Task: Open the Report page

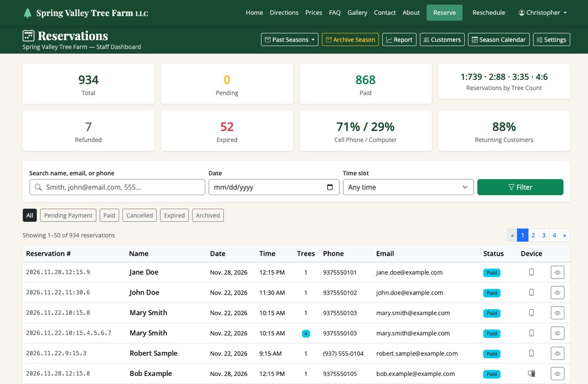Action: pos(399,40)
